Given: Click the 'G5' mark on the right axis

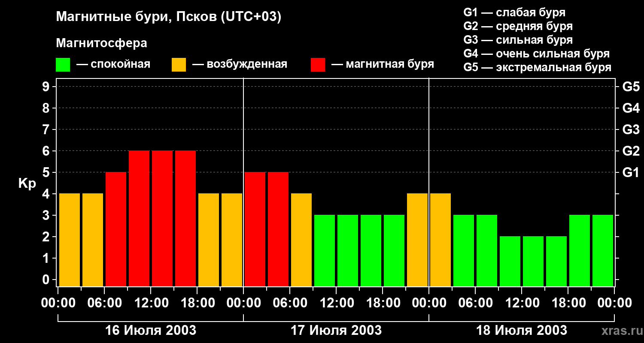Looking at the screenshot, I should [x=631, y=87].
